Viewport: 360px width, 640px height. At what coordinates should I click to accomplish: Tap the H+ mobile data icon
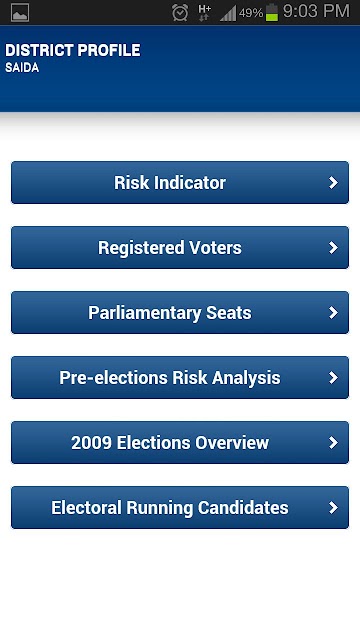point(204,13)
